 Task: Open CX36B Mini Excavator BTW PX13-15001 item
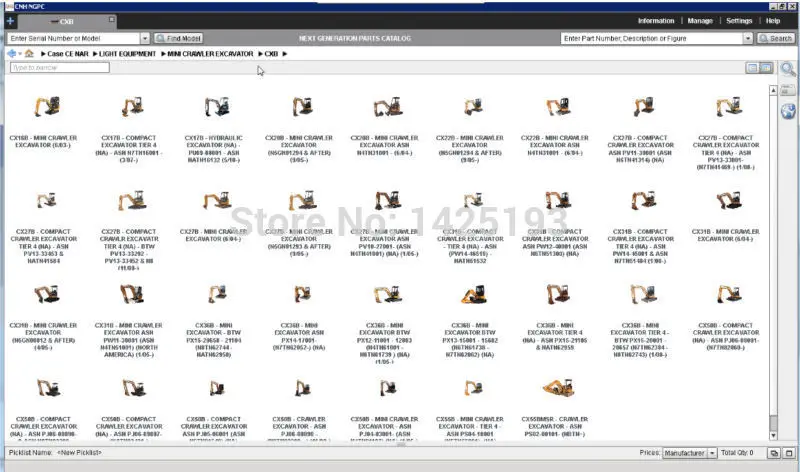coord(473,294)
